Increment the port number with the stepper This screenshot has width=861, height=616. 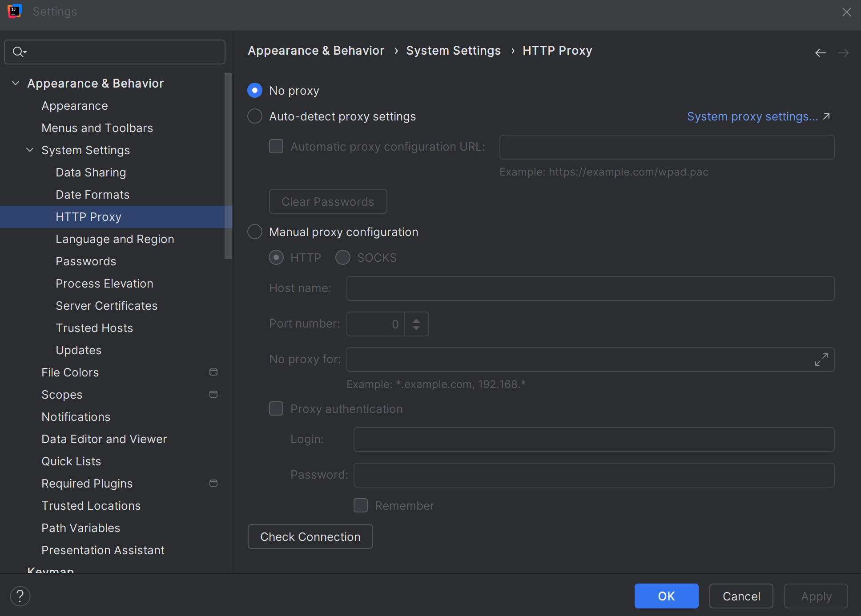(416, 320)
